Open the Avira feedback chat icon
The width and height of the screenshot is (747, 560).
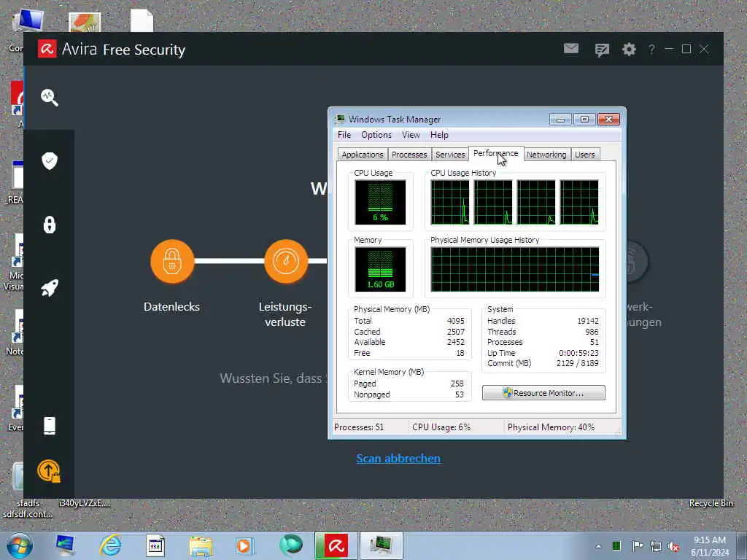coord(602,50)
